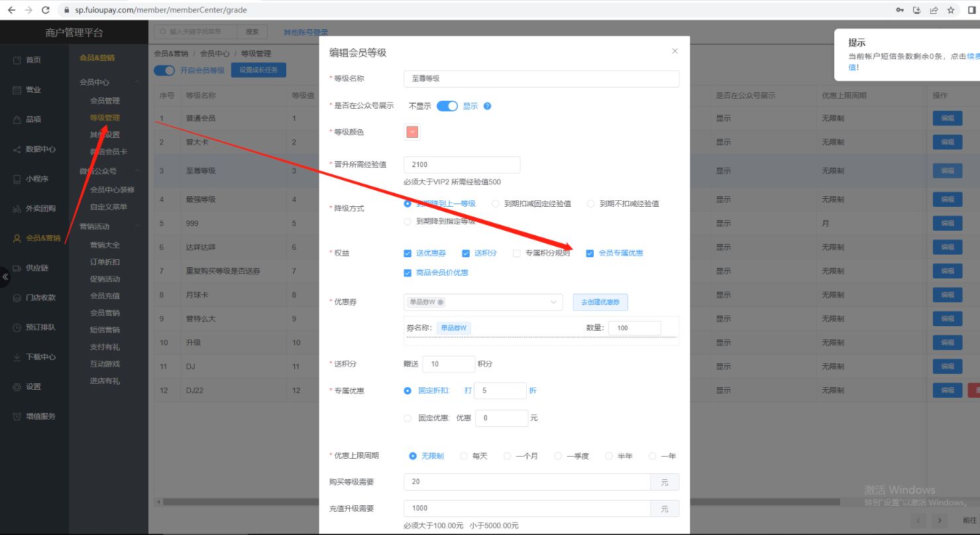Open 短信营销 submenu item
This screenshot has height=535, width=980.
click(x=105, y=330)
